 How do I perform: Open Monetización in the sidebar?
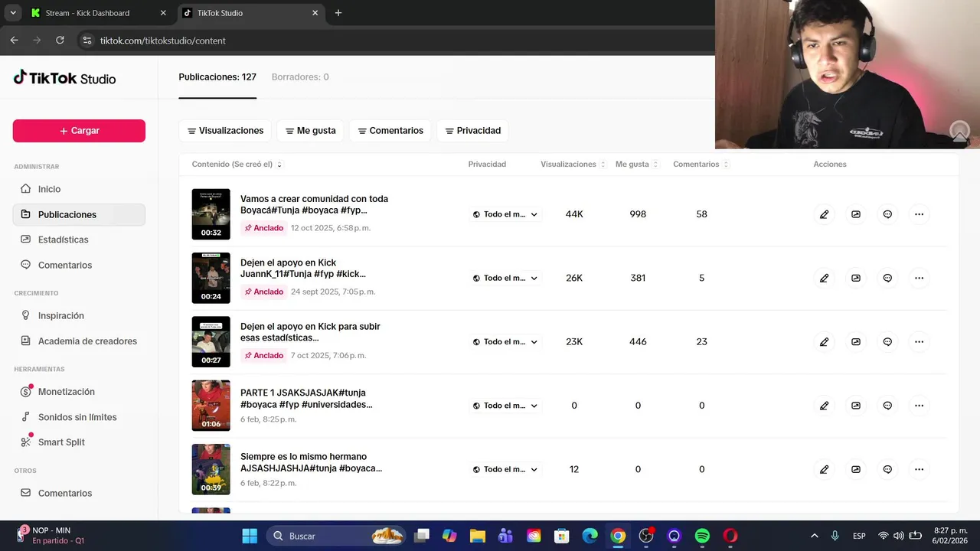pyautogui.click(x=79, y=392)
